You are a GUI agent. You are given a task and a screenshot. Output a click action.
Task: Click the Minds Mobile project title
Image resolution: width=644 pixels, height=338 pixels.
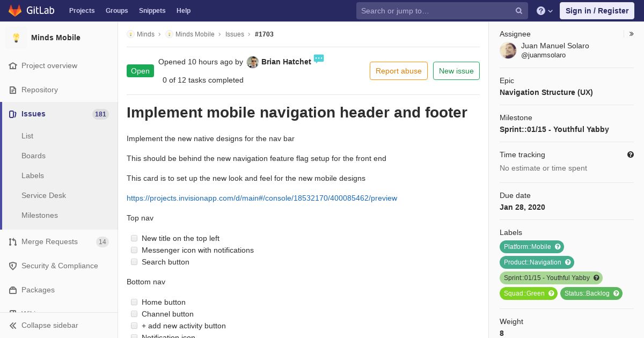[56, 38]
